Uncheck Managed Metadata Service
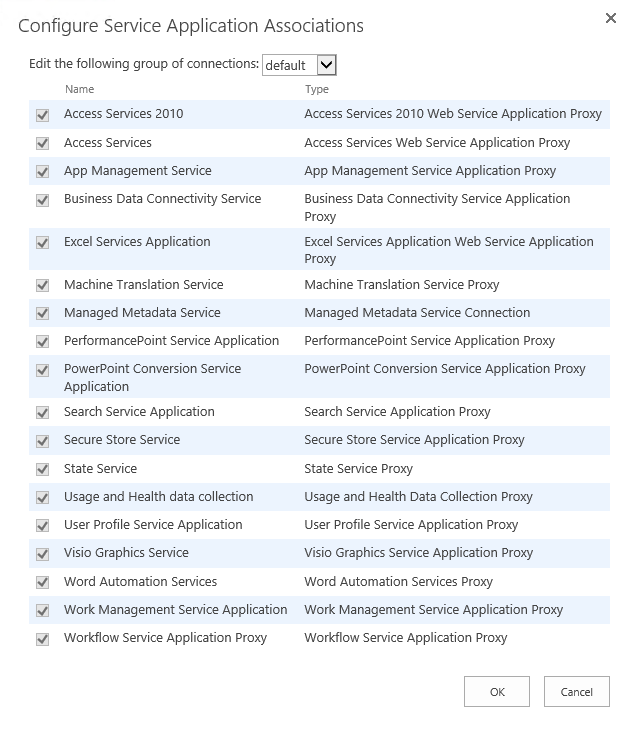The height and width of the screenshot is (745, 626). click(43, 314)
